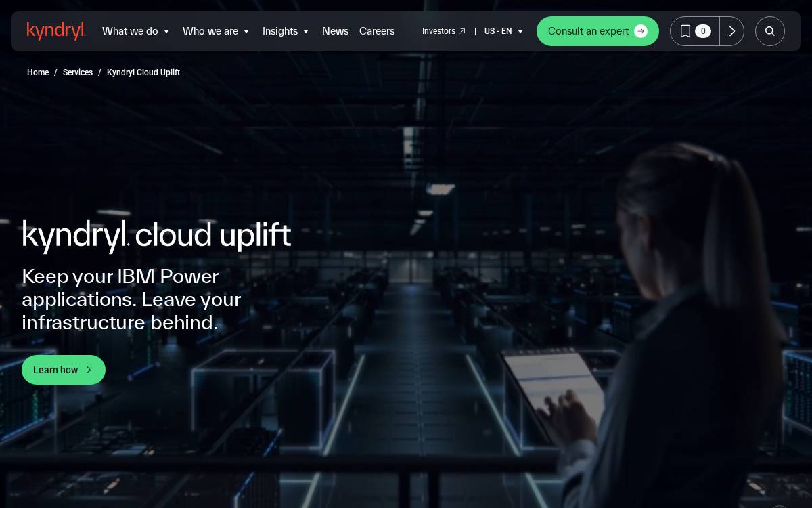Image resolution: width=812 pixels, height=508 pixels.
Task: Click the Keep your IBM Power applications tagline
Action: (131, 299)
